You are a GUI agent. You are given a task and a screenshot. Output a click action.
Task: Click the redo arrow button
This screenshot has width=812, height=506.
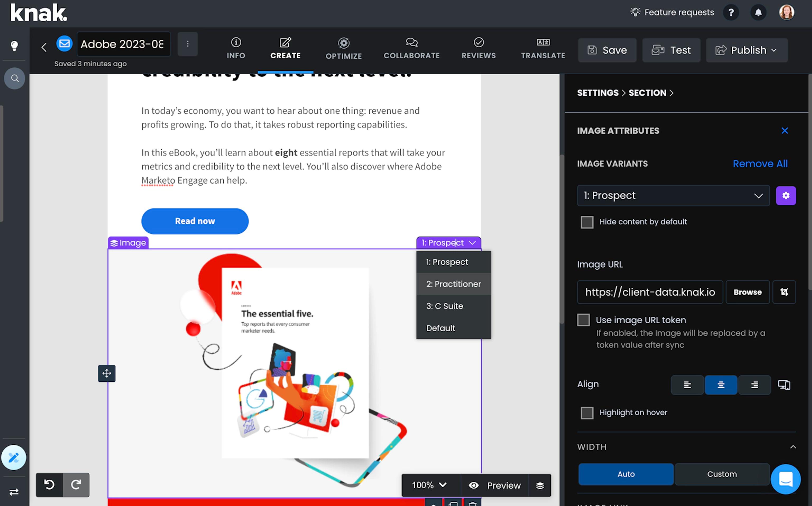click(76, 484)
